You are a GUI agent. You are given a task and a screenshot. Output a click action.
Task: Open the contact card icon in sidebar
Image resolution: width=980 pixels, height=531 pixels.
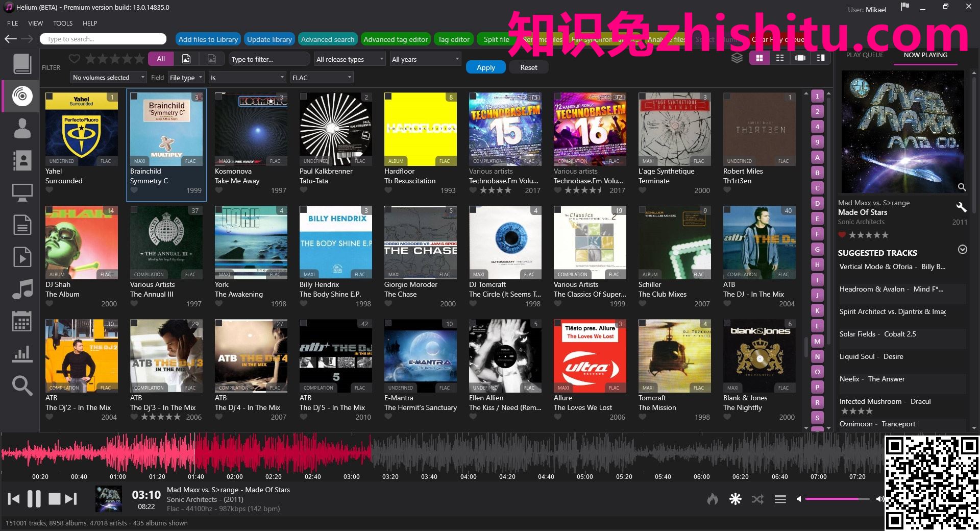tap(22, 160)
